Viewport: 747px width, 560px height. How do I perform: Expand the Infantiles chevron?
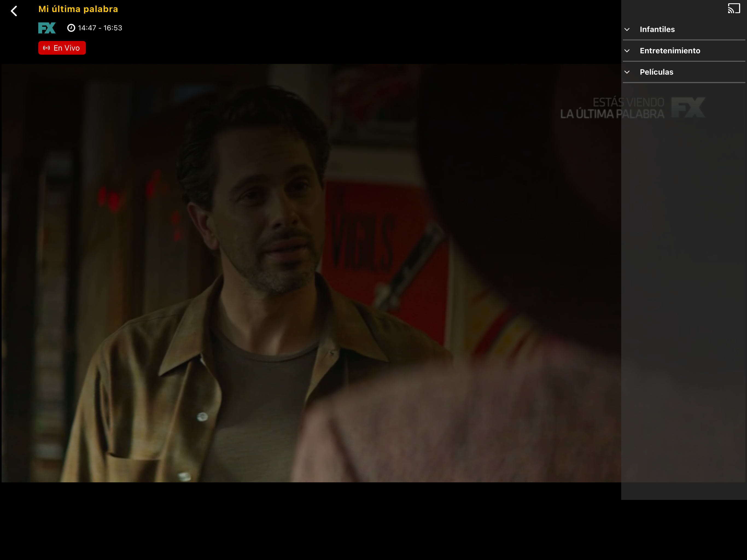point(627,29)
